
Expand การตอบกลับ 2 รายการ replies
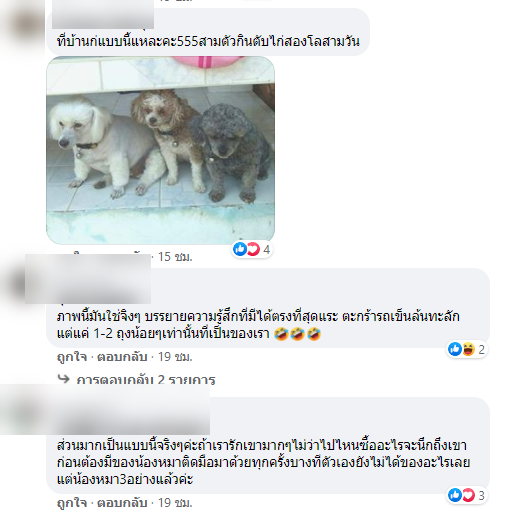tap(146, 379)
